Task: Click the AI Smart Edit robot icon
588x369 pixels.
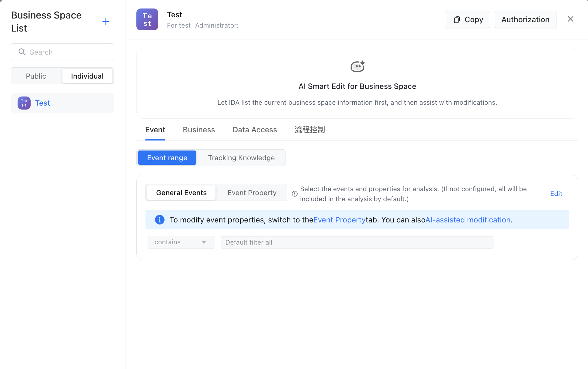Action: tap(357, 66)
